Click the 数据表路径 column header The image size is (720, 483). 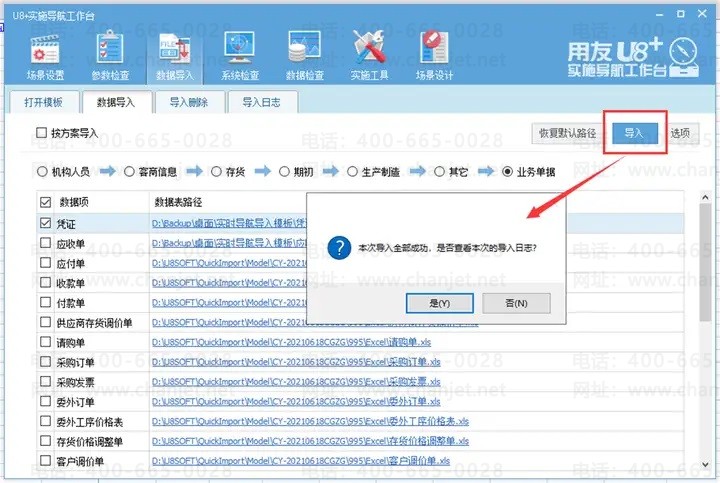[x=178, y=202]
